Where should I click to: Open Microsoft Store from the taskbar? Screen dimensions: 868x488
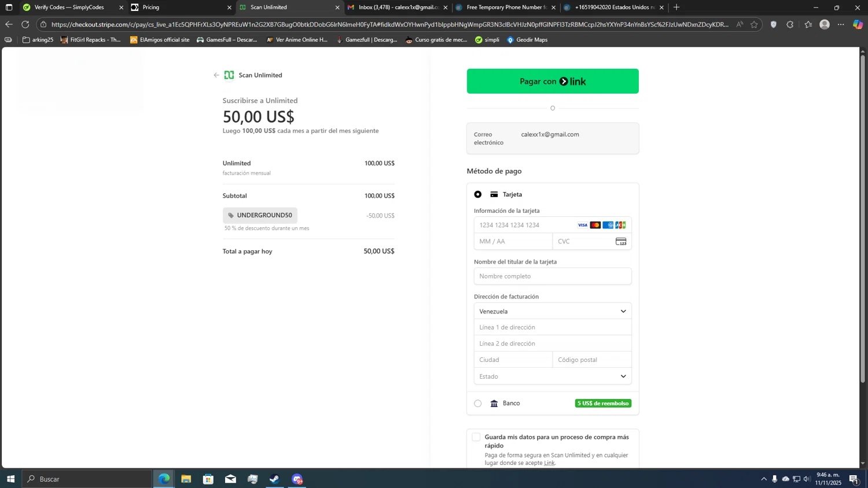point(208,479)
